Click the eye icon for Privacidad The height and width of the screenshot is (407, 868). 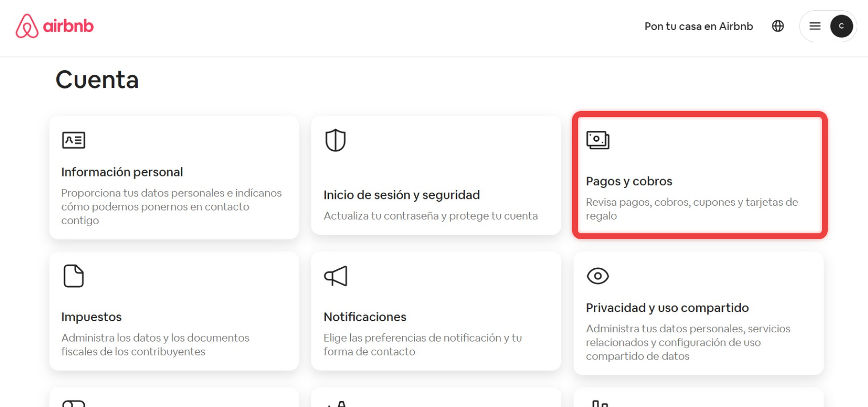point(598,276)
